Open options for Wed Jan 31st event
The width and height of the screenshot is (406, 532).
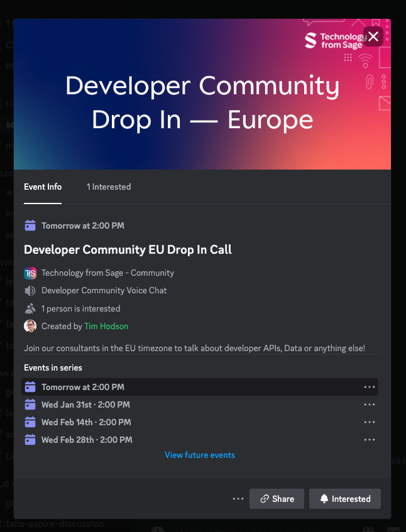tap(370, 404)
